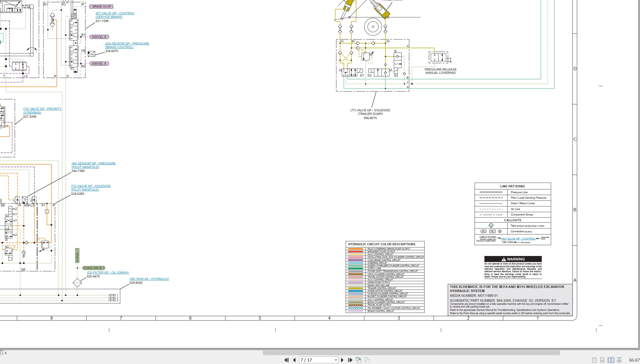
Task: Click the yellow trailer control circuit swatch
Action: 356,288
